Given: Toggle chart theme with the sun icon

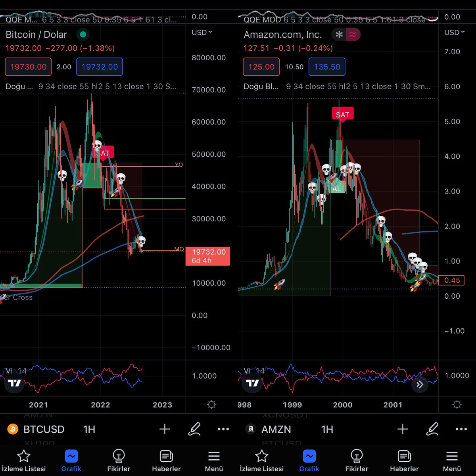Looking at the screenshot, I should click(x=211, y=404).
